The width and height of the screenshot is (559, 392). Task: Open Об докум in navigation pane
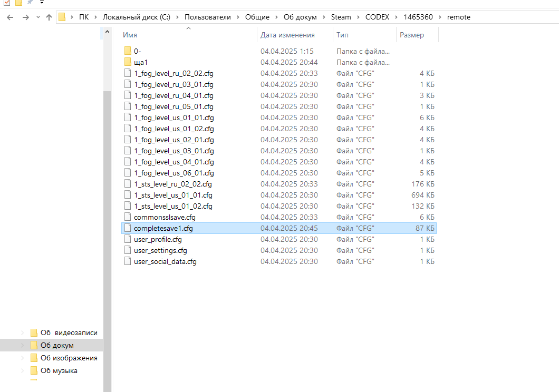tap(57, 345)
